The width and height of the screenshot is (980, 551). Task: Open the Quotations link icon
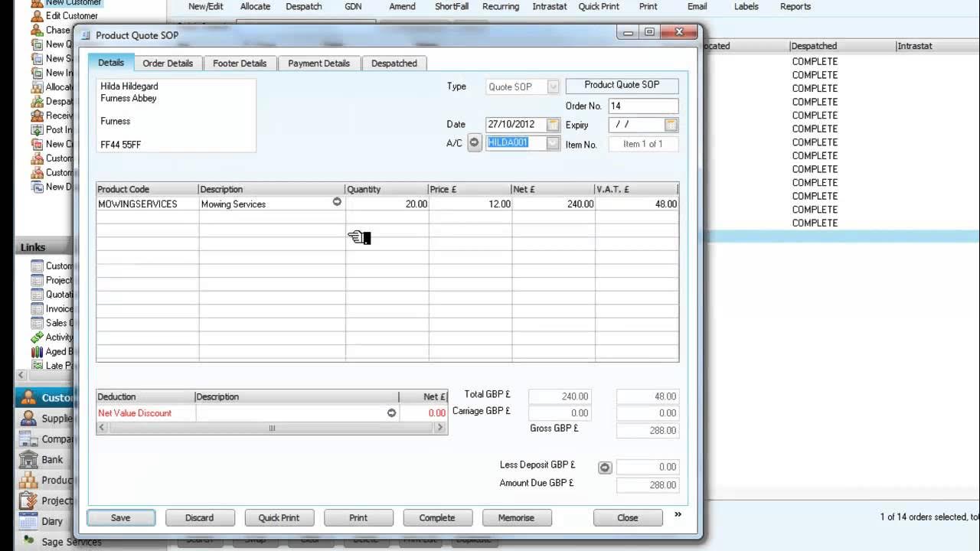coord(37,294)
